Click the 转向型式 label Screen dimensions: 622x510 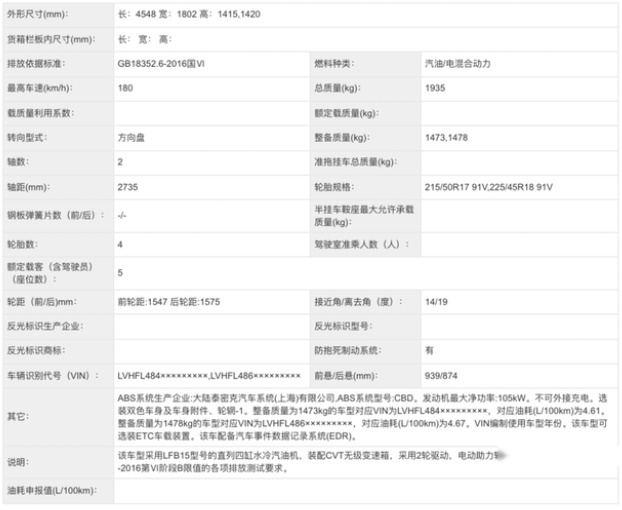point(27,138)
